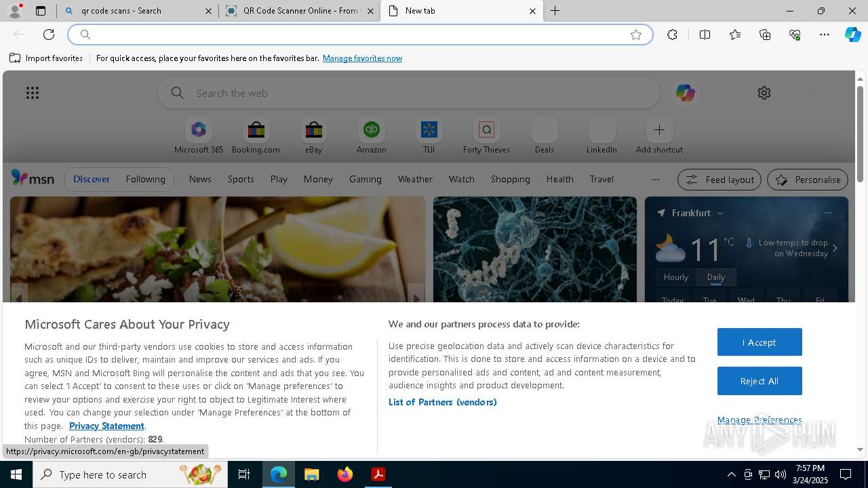The image size is (868, 488).
Task: Open the Amazon shortcut
Action: (x=371, y=136)
